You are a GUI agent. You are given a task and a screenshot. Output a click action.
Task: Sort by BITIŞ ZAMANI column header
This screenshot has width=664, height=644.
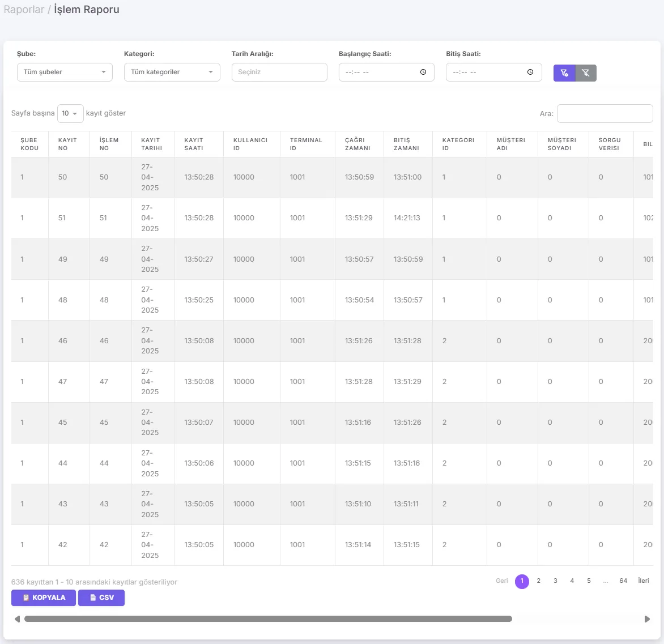(408, 144)
